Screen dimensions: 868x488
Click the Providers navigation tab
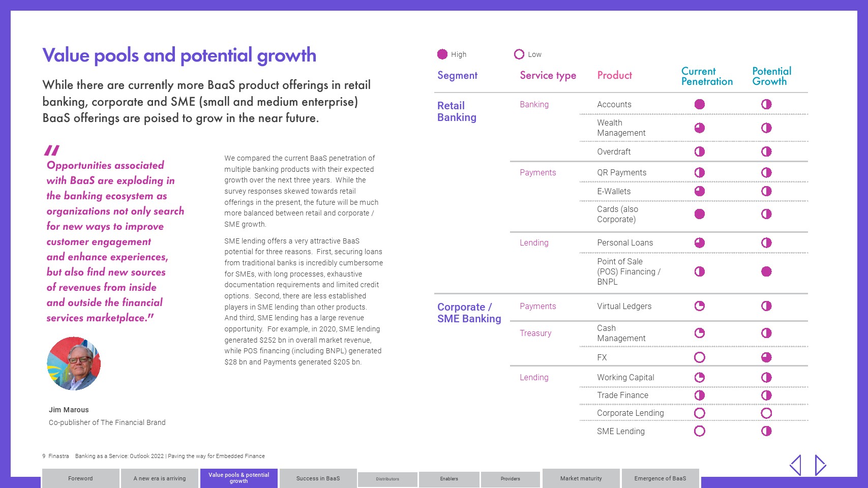point(510,479)
